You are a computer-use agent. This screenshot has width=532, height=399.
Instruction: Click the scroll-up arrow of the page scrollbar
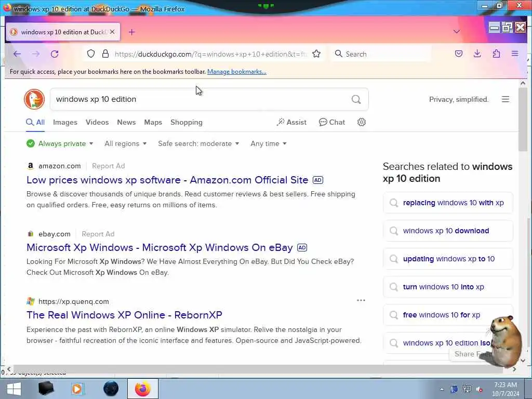coord(523,83)
